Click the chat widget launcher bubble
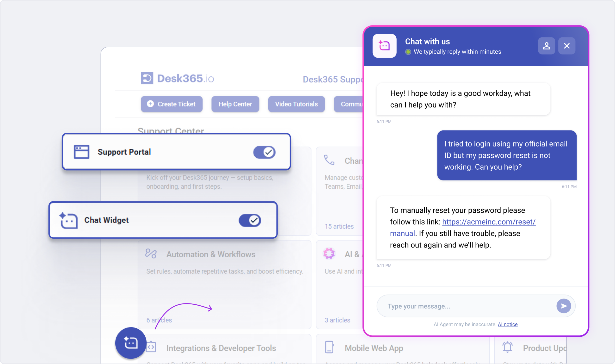Viewport: 615px width, 364px height. [x=131, y=343]
